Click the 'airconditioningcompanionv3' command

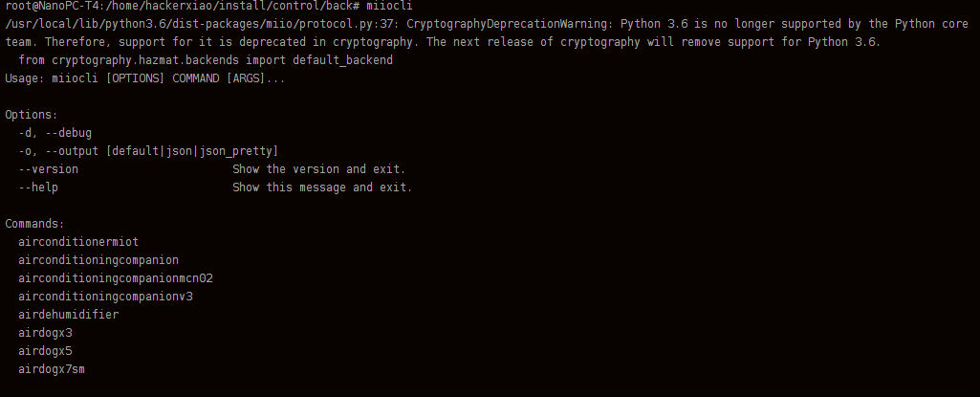(x=105, y=297)
